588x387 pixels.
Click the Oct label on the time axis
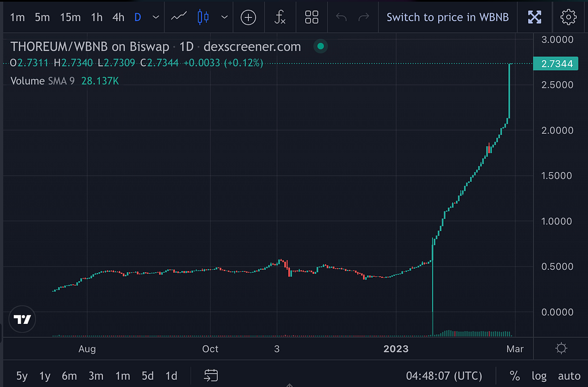pyautogui.click(x=210, y=349)
